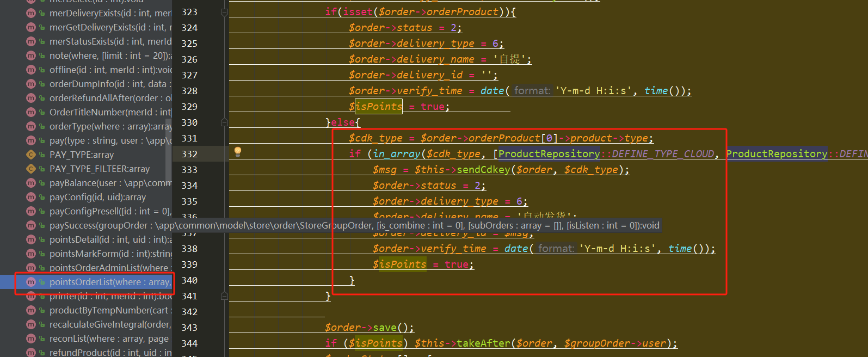The image size is (868, 357).
Task: Select pay(type : string, user) method
Action: coord(110,140)
